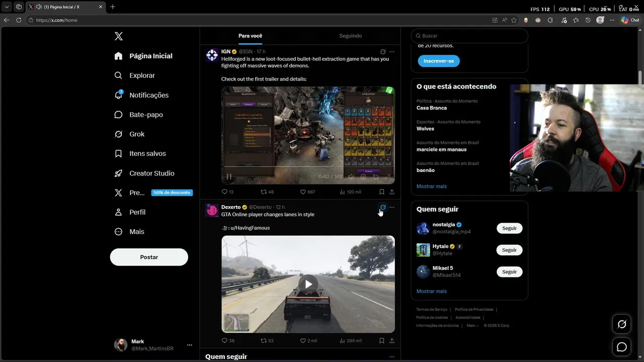The image size is (644, 362).
Task: Toggle fullscreen on the IGN video
Action: [x=387, y=176]
